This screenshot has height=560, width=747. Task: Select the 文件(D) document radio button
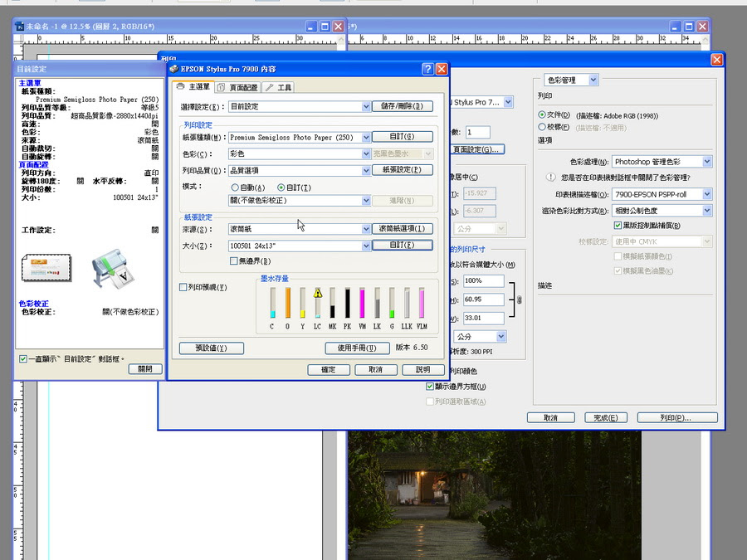tap(542, 114)
